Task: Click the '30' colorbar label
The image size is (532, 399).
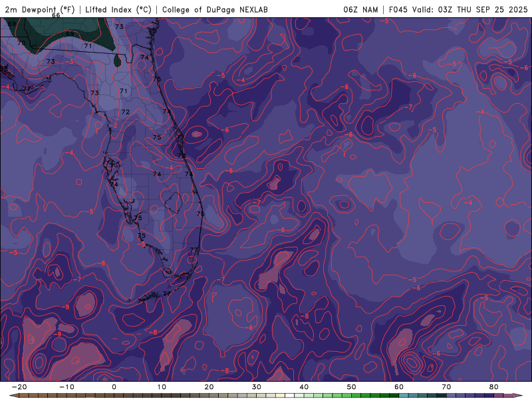Action: (x=257, y=387)
